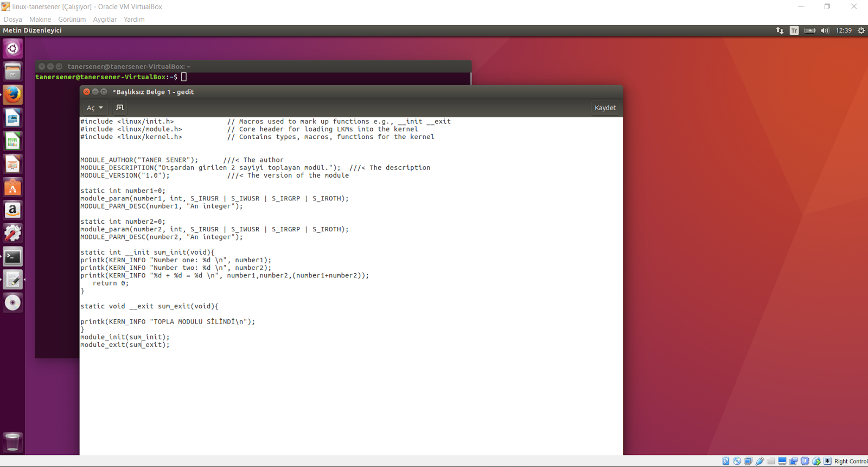This screenshot has height=467, width=868.
Task: Select the gedit text editor launcher icon
Action: click(12, 280)
